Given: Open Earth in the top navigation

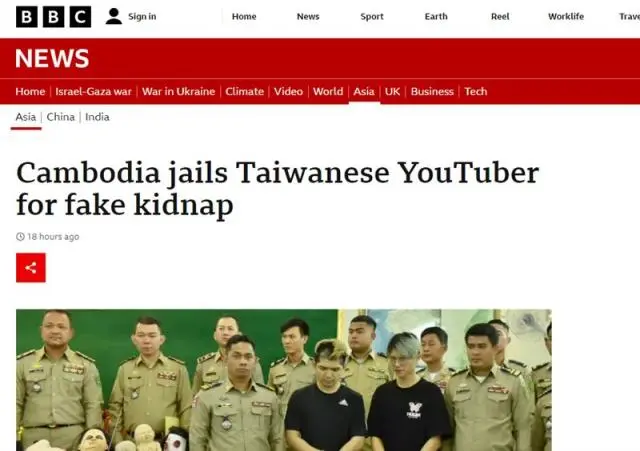Looking at the screenshot, I should [436, 17].
